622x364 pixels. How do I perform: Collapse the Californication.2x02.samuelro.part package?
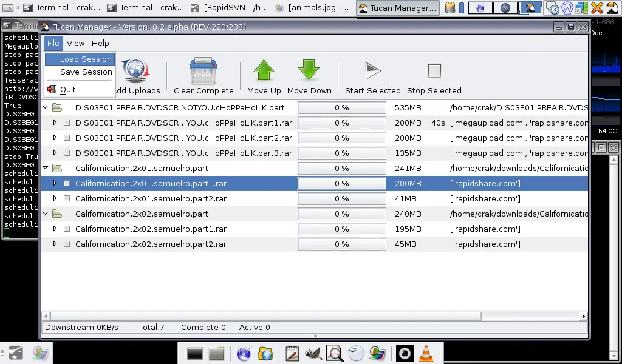coord(45,214)
